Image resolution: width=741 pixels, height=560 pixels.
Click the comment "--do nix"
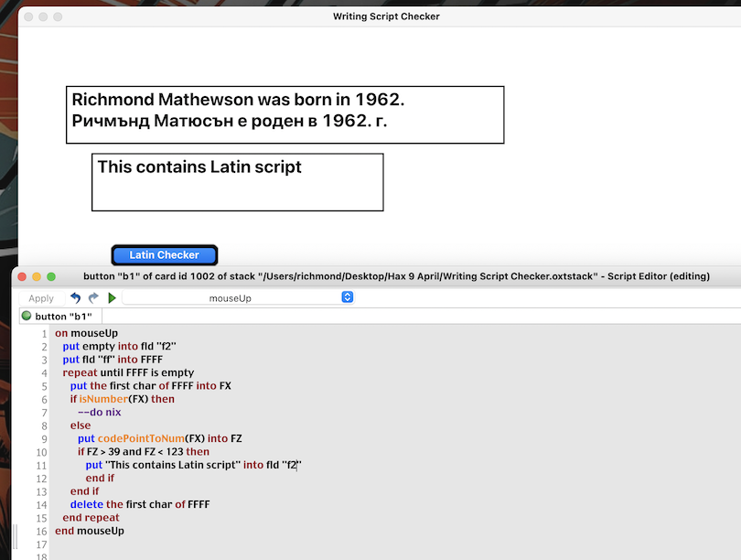click(99, 413)
